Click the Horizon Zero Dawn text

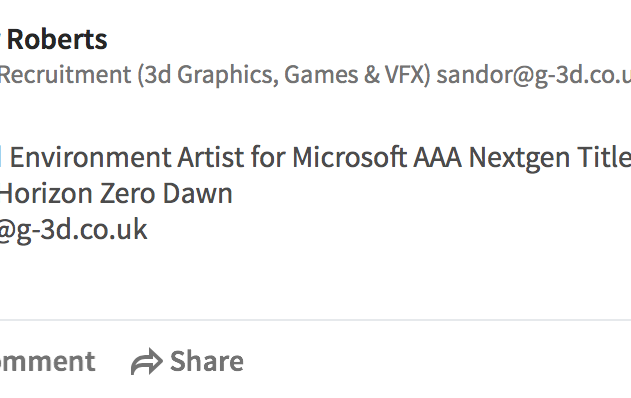116,193
